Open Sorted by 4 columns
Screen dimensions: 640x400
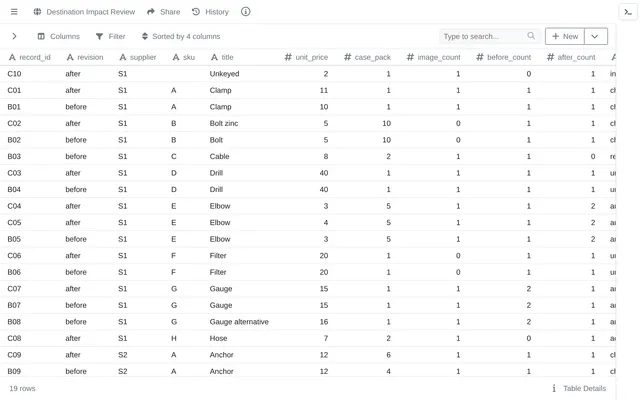click(186, 36)
